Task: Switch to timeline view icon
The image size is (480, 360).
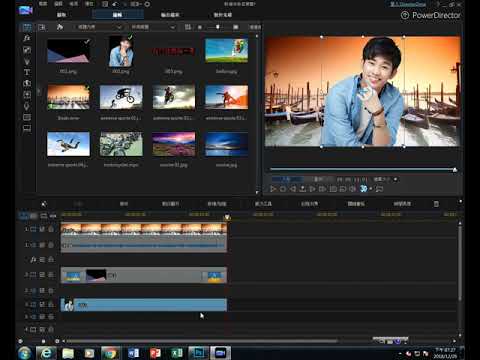Action: tap(24, 216)
